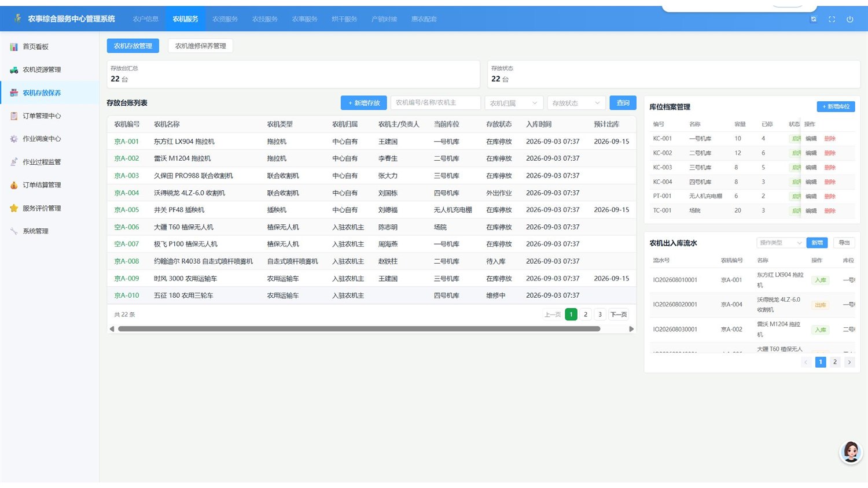868x488 pixels.
Task: Go to page 2 of the ledger list
Action: [586, 315]
